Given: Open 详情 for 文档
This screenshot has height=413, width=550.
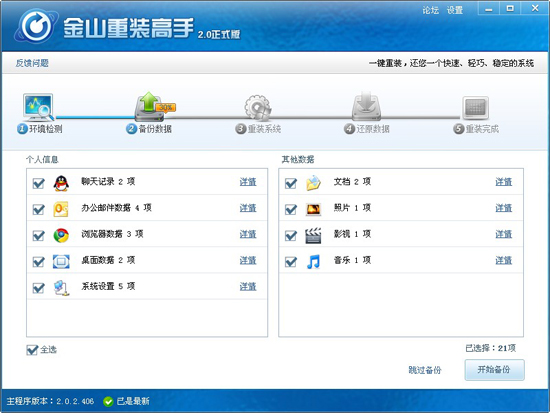Looking at the screenshot, I should tap(504, 182).
